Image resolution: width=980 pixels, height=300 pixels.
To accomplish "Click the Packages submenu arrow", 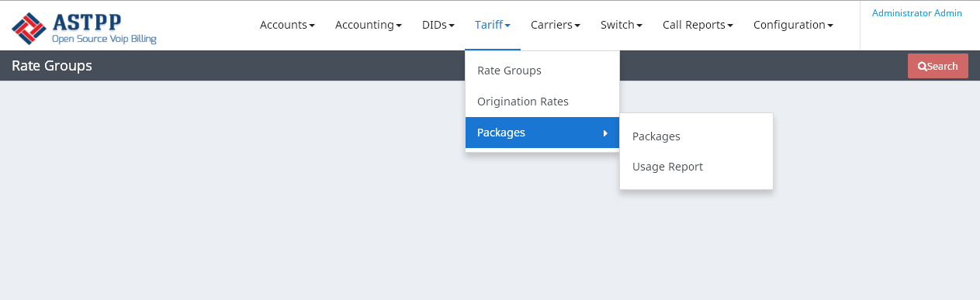I will coord(605,133).
